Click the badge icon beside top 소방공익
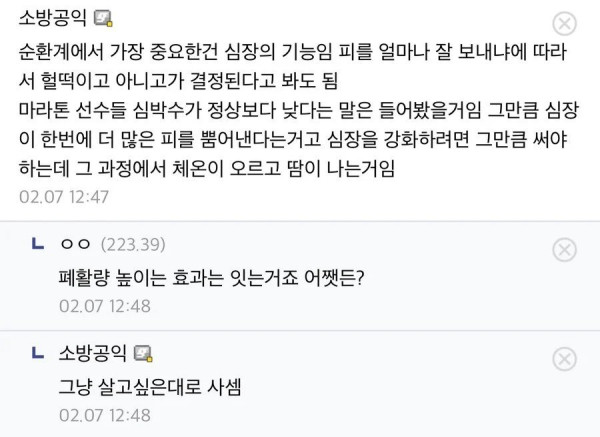Viewport: 600px width, 437px height. [103, 20]
